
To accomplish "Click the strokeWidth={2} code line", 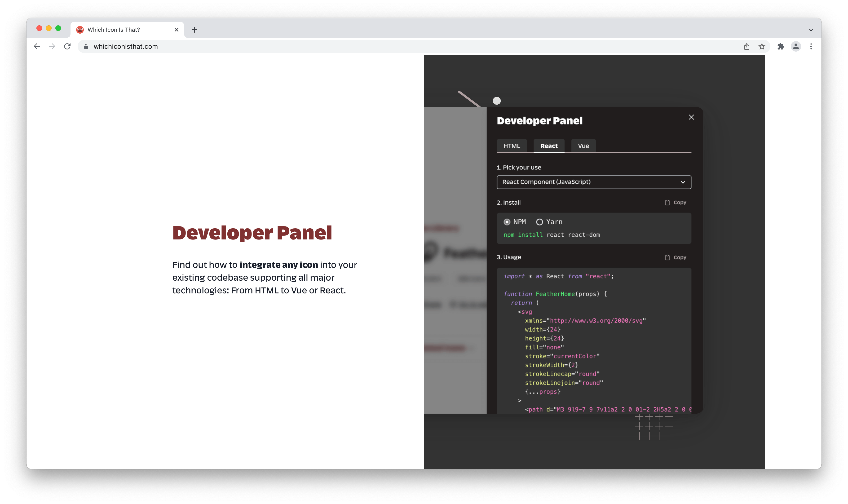I will [x=551, y=365].
